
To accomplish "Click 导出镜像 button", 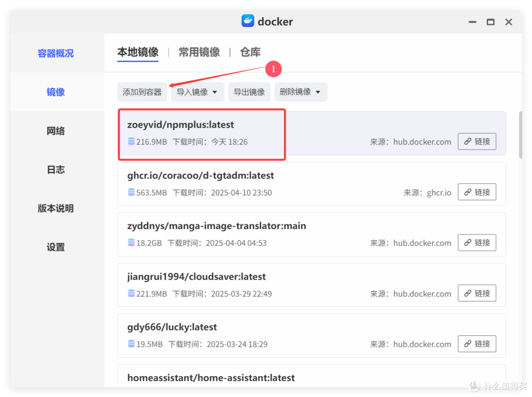I will click(x=249, y=92).
